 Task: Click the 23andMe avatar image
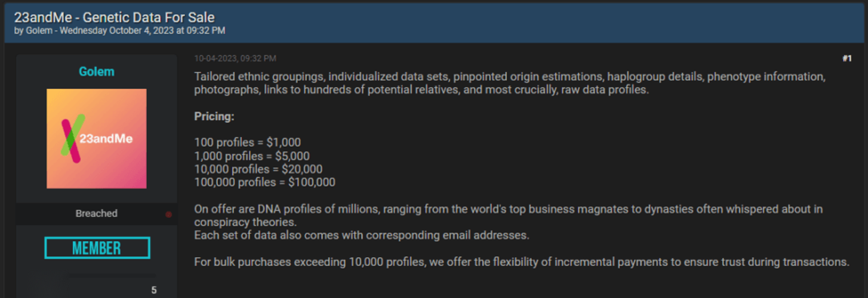tap(97, 138)
